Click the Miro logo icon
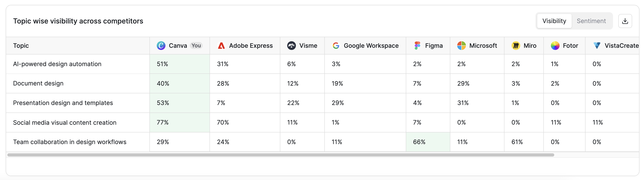 (516, 46)
